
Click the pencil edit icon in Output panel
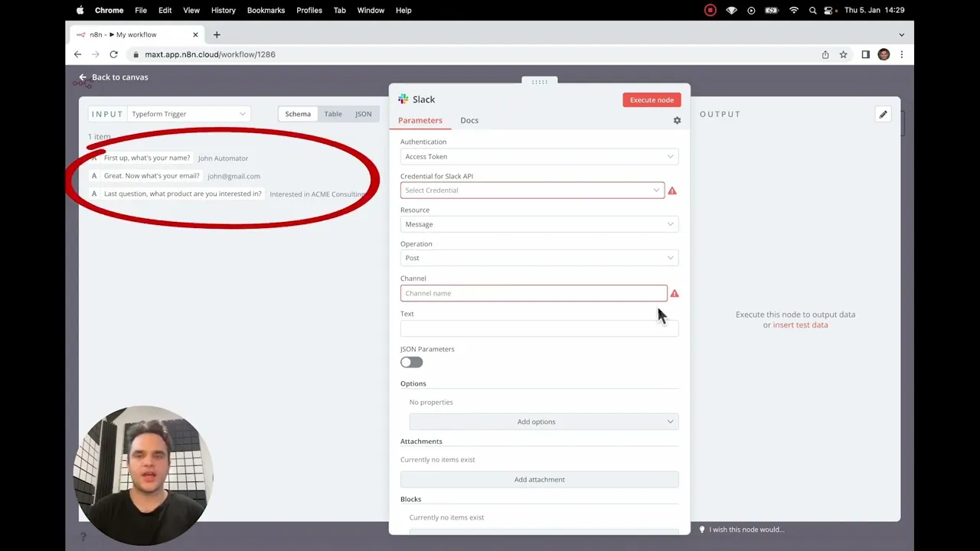coord(883,114)
